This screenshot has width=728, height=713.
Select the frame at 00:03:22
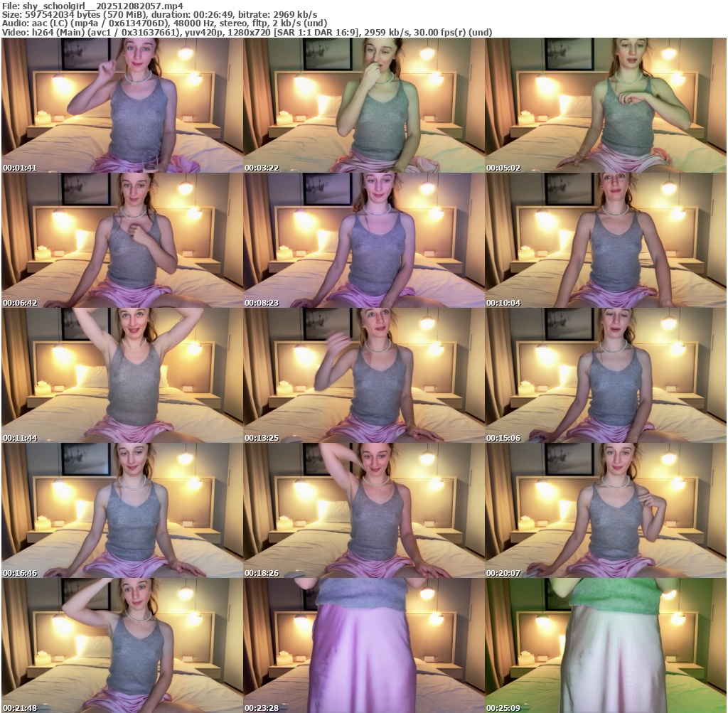click(x=364, y=105)
